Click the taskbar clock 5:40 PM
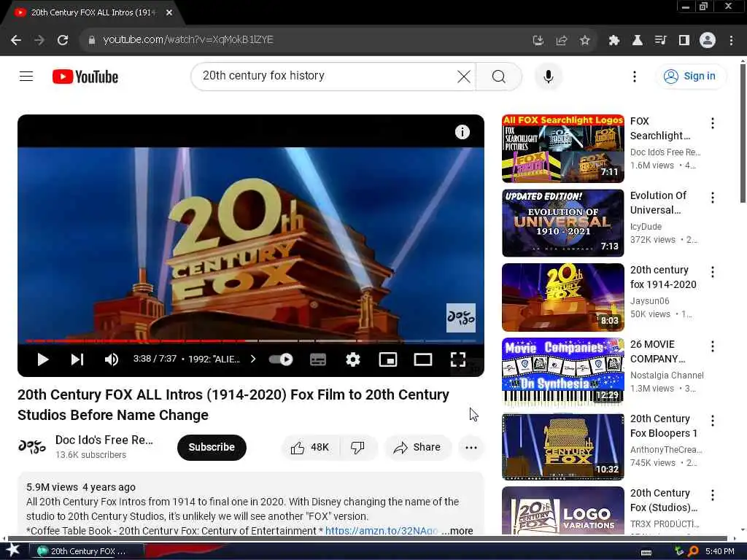The width and height of the screenshot is (747, 560). (x=720, y=551)
